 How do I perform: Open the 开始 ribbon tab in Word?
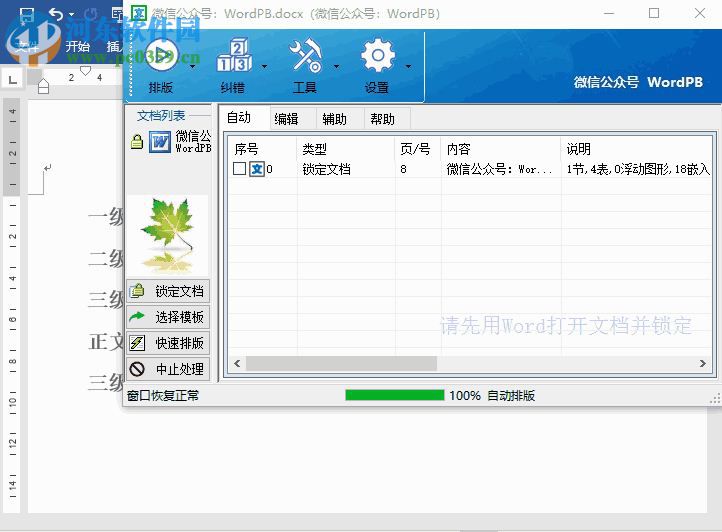(x=77, y=46)
